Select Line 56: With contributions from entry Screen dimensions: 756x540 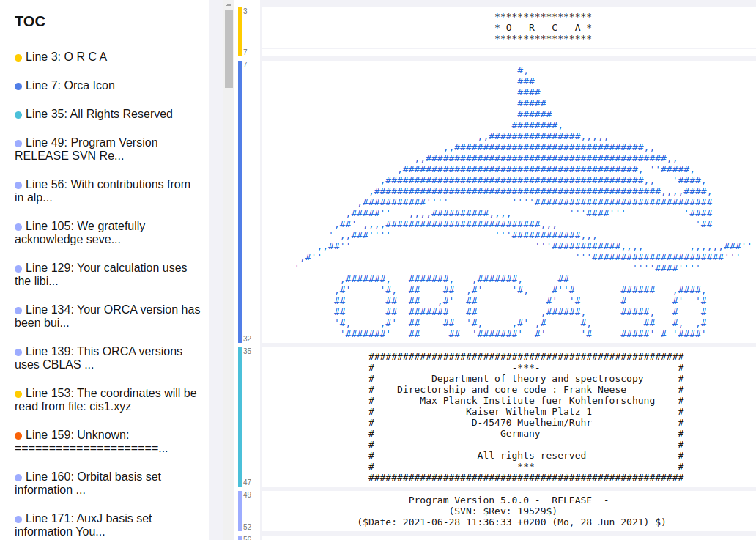103,191
